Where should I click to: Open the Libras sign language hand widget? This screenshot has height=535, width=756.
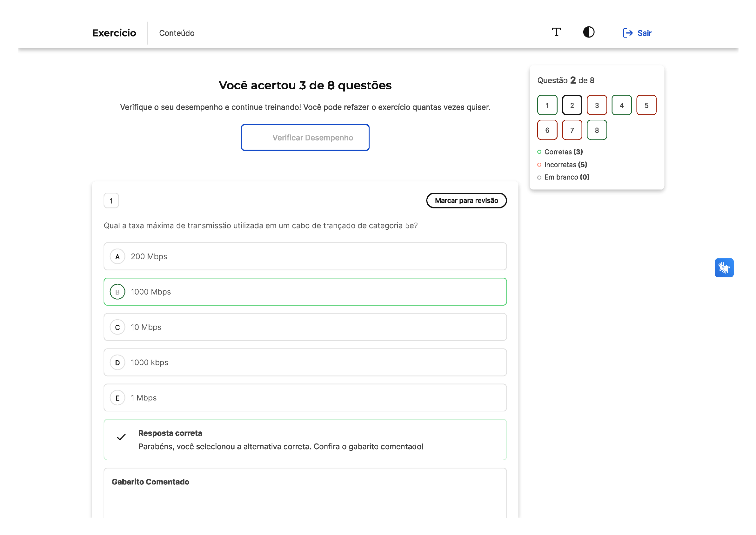(x=724, y=267)
